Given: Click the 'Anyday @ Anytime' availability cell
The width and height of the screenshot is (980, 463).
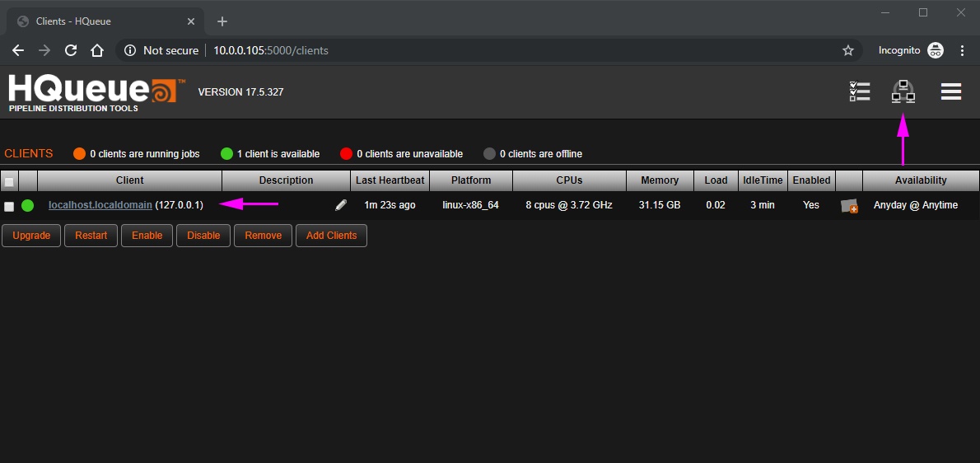Looking at the screenshot, I should click(916, 205).
